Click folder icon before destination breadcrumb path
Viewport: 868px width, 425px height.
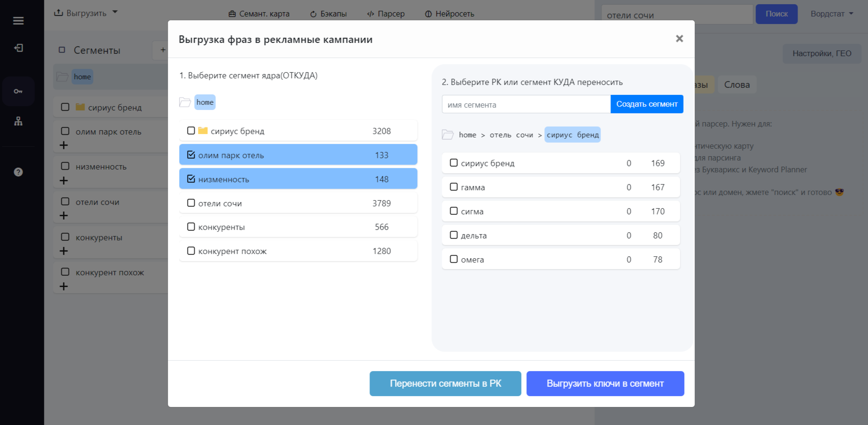tap(447, 135)
